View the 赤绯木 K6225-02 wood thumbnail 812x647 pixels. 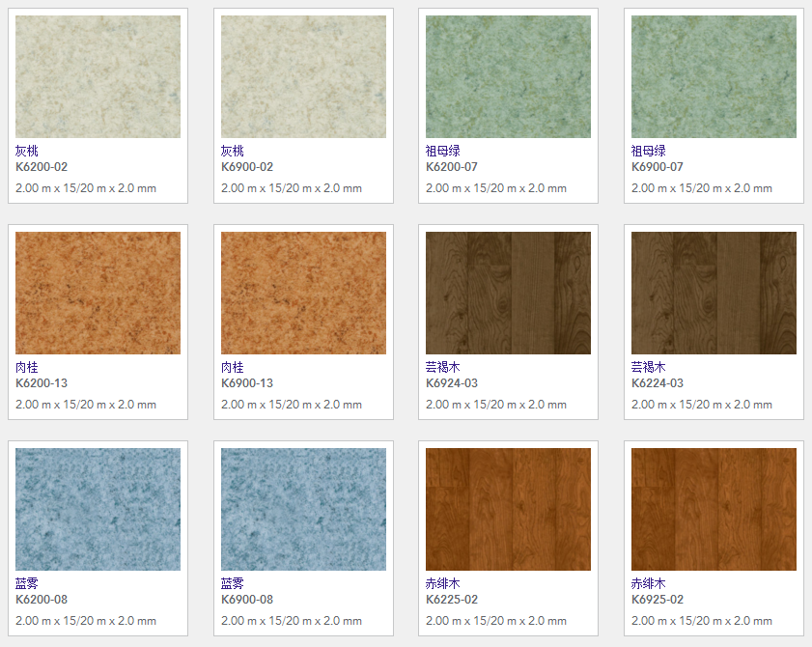click(x=508, y=509)
